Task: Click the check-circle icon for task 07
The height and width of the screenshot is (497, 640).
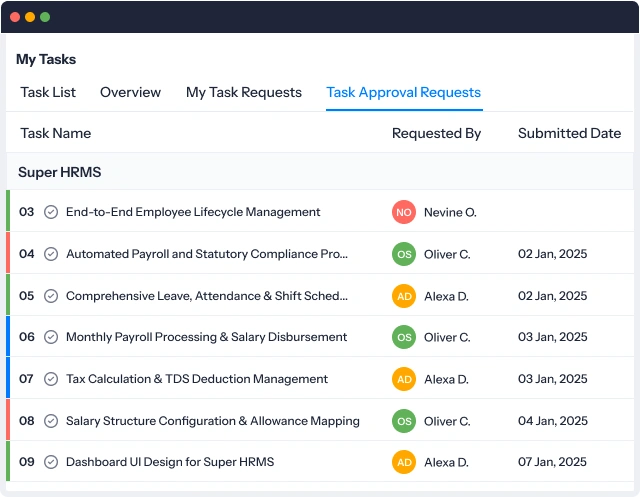Action: 51,379
